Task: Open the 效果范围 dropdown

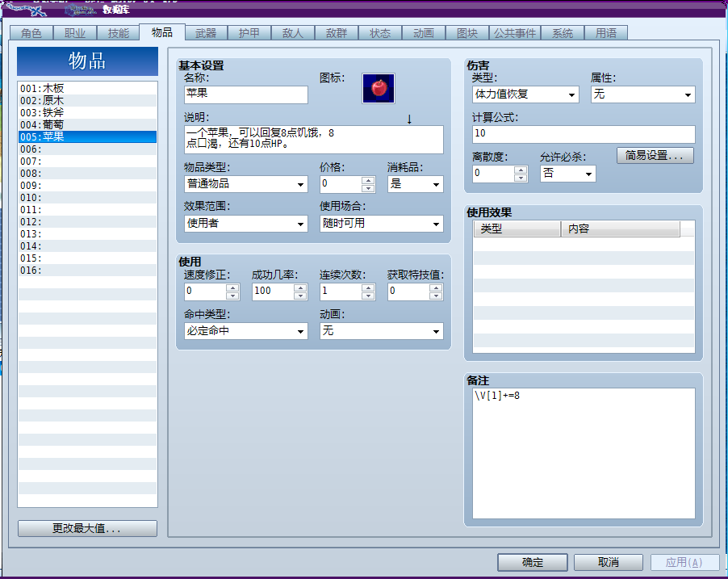Action: [245, 224]
